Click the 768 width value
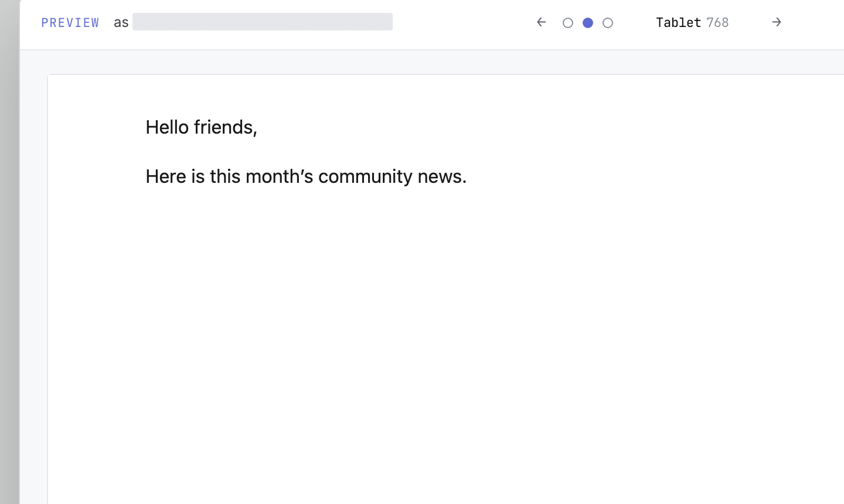This screenshot has width=844, height=504. tap(717, 22)
